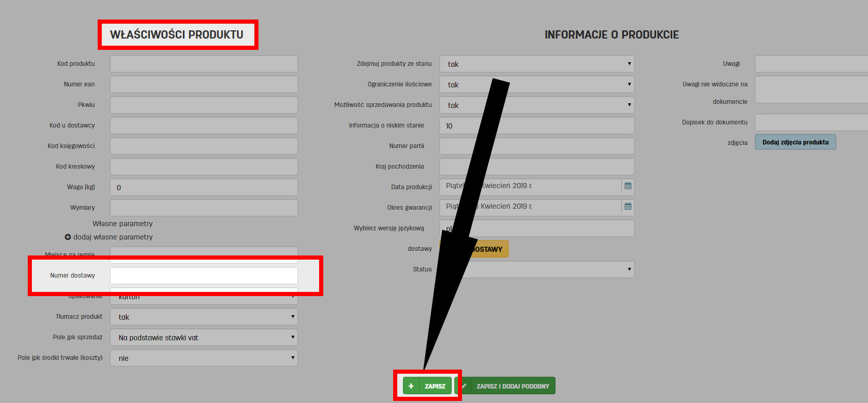Click the Numer ean text field
The width and height of the screenshot is (868, 403).
[204, 84]
